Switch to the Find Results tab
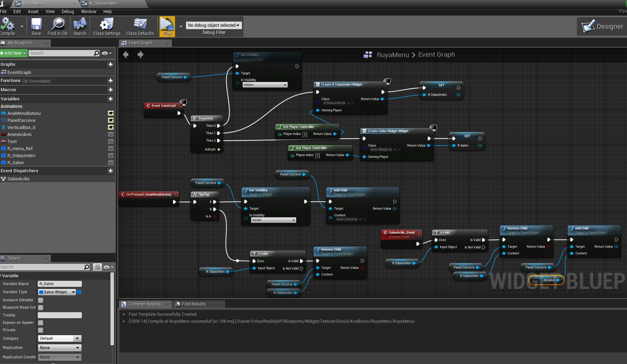The width and height of the screenshot is (627, 364). click(x=194, y=304)
